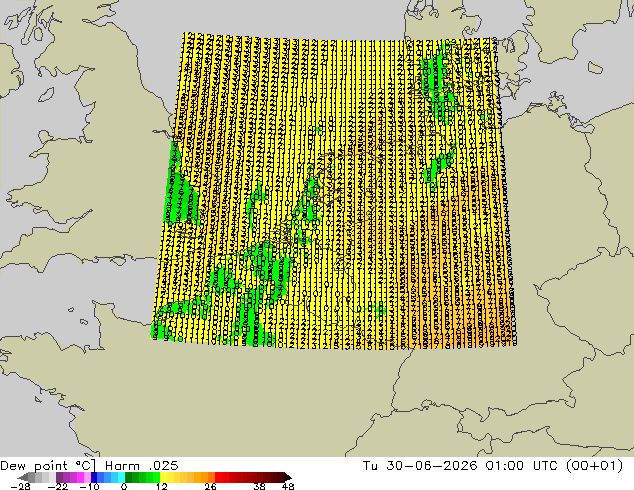Click the 48 maximum value on the legend

(x=288, y=486)
